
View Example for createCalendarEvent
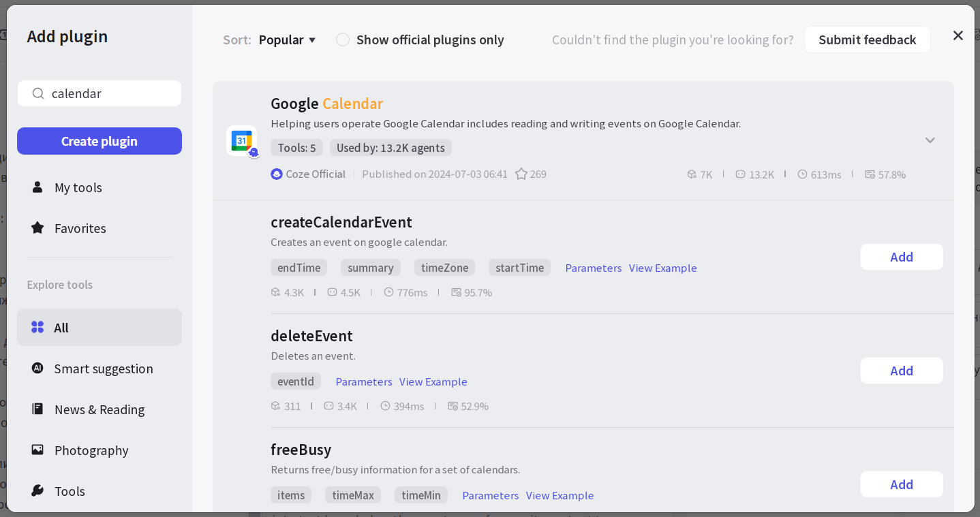[663, 268]
